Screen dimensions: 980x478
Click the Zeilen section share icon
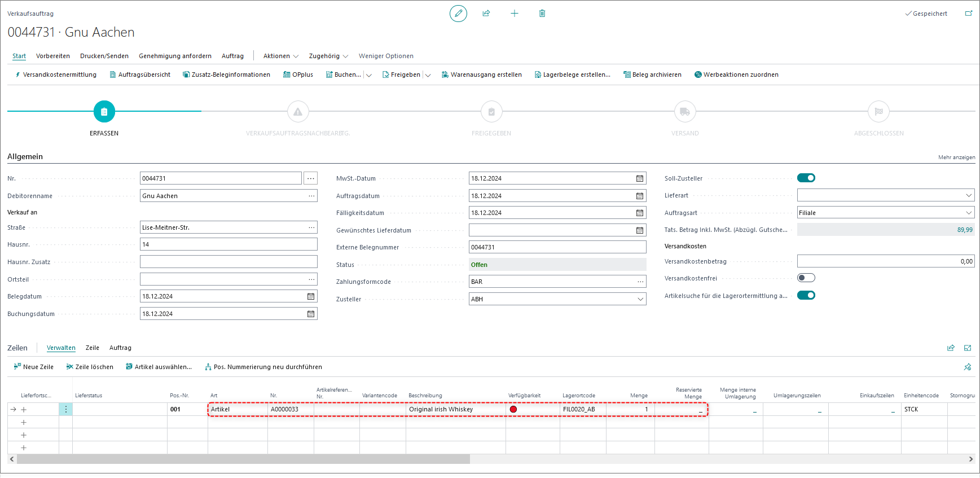pos(951,348)
